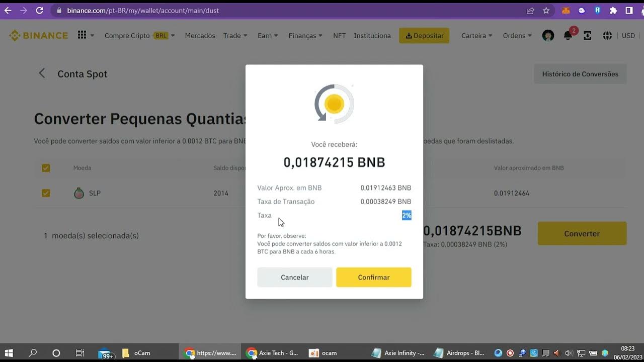Change the USD currency setting
Screen dimensions: 644x362
pyautogui.click(x=628, y=36)
